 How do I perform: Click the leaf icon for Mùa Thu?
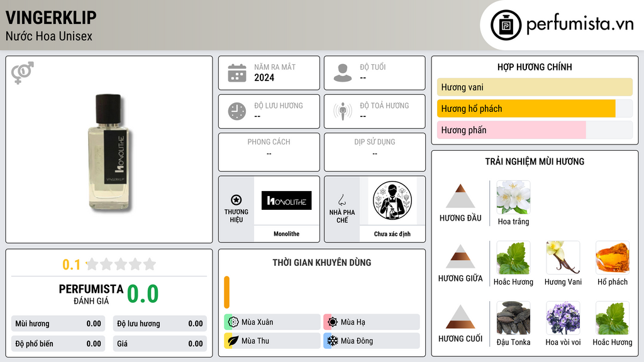tap(233, 341)
